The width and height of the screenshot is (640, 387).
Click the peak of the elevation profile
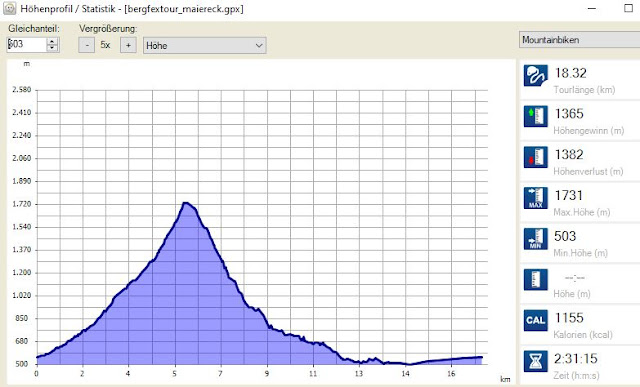185,202
